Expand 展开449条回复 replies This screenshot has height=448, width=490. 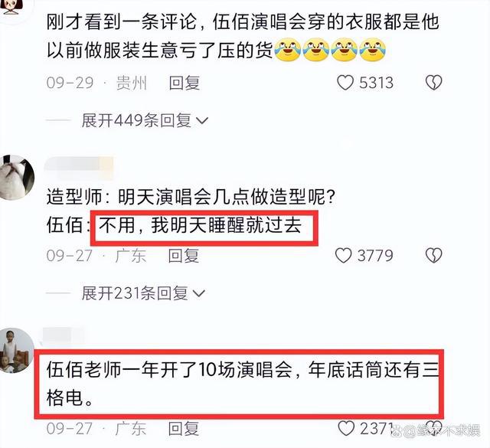[x=145, y=120]
